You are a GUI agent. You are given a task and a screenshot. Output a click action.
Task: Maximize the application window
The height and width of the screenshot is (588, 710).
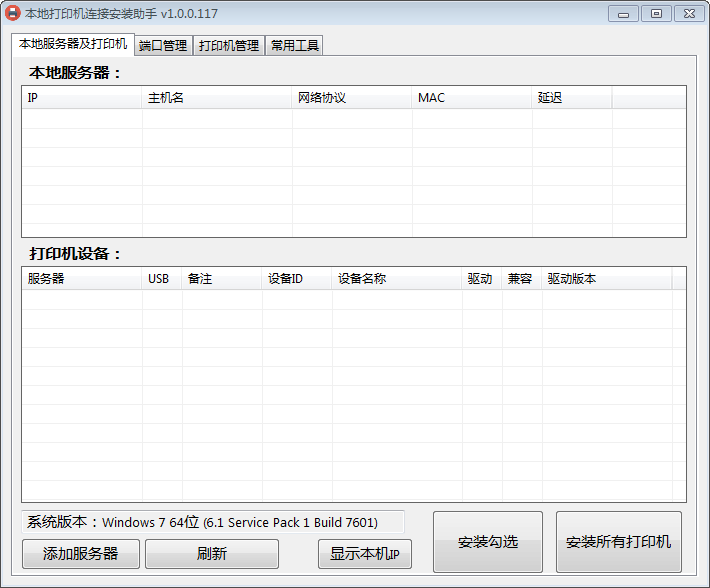(x=656, y=14)
